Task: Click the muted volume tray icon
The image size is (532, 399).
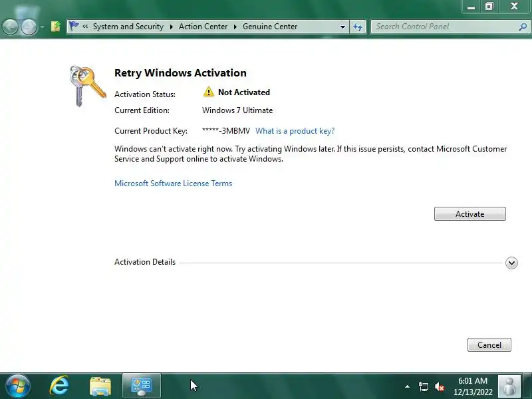Action: [x=440, y=386]
